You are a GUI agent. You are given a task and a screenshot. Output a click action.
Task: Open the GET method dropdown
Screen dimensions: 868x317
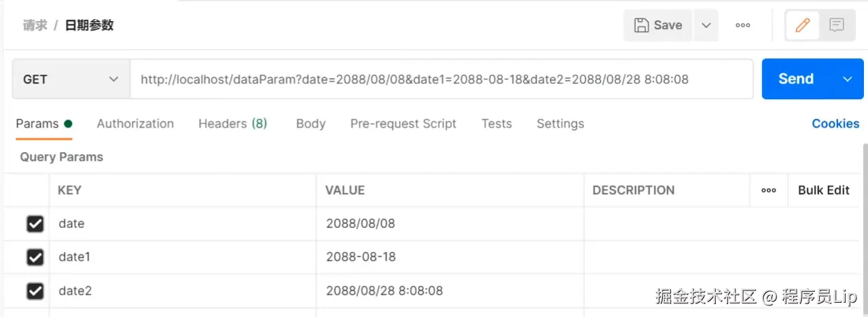71,79
